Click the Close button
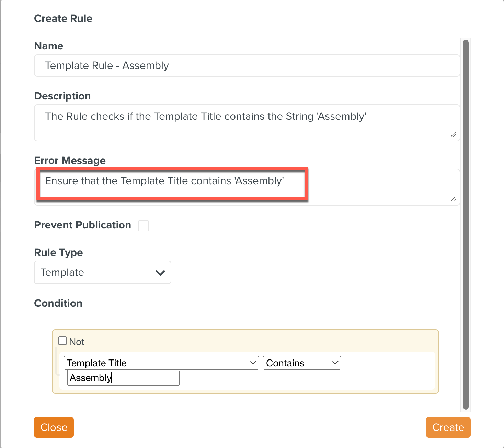Screen dimensions: 504x448 point(54,427)
